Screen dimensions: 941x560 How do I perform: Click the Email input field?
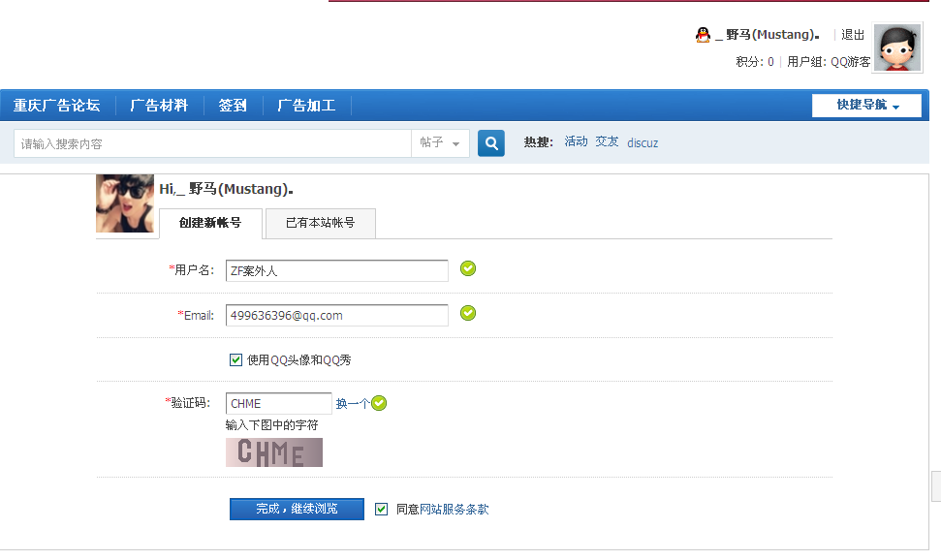[x=337, y=315]
